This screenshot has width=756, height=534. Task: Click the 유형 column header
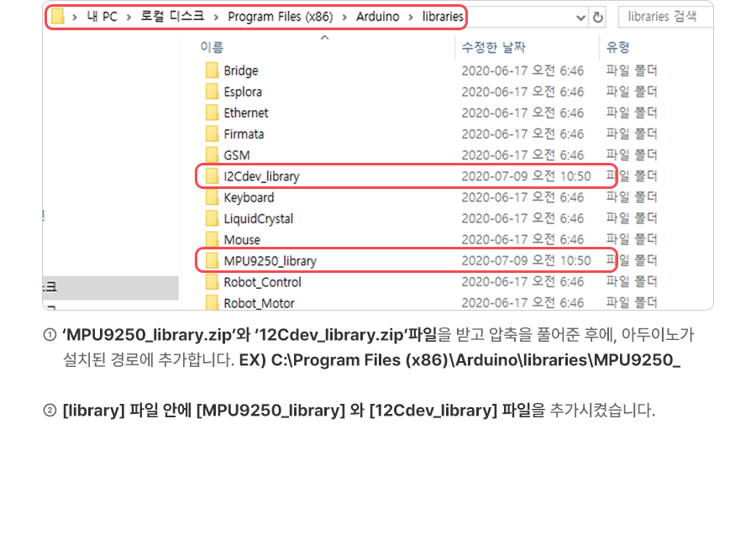(618, 47)
